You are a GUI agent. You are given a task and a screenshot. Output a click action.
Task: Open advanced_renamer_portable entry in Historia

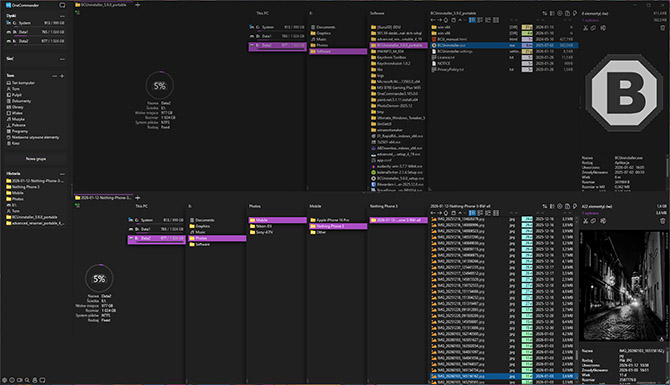[35, 223]
